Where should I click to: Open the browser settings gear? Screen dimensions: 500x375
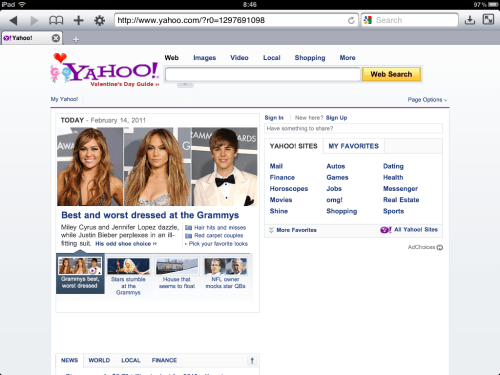click(x=99, y=20)
